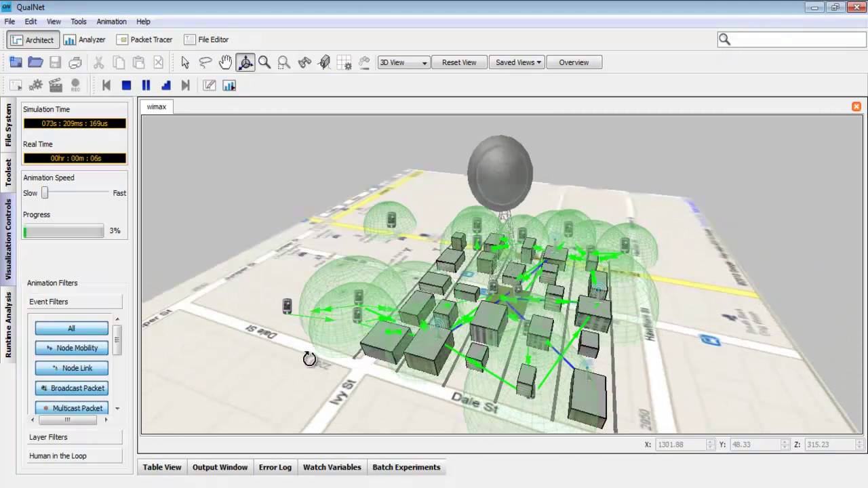The height and width of the screenshot is (488, 868).
Task: Delete with the crossed page icon
Action: tap(158, 62)
